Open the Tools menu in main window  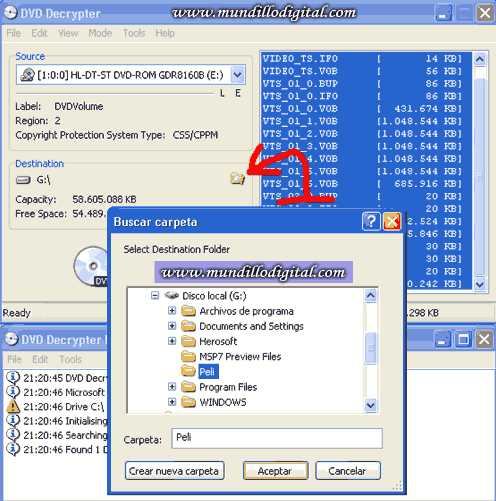pyautogui.click(x=134, y=33)
